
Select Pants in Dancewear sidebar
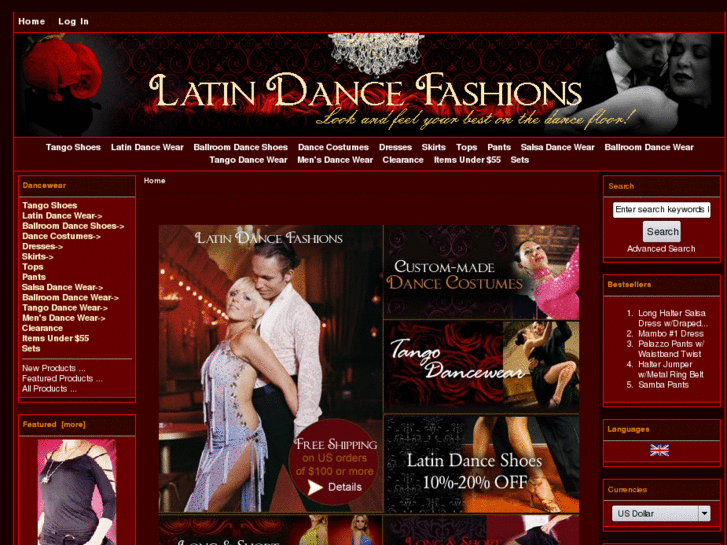coord(34,277)
